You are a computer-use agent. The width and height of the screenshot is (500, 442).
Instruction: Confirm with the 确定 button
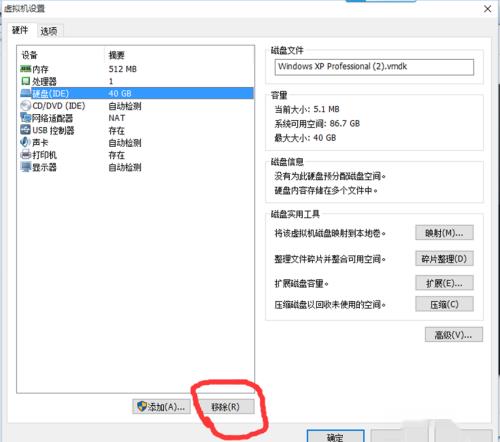[x=335, y=436]
